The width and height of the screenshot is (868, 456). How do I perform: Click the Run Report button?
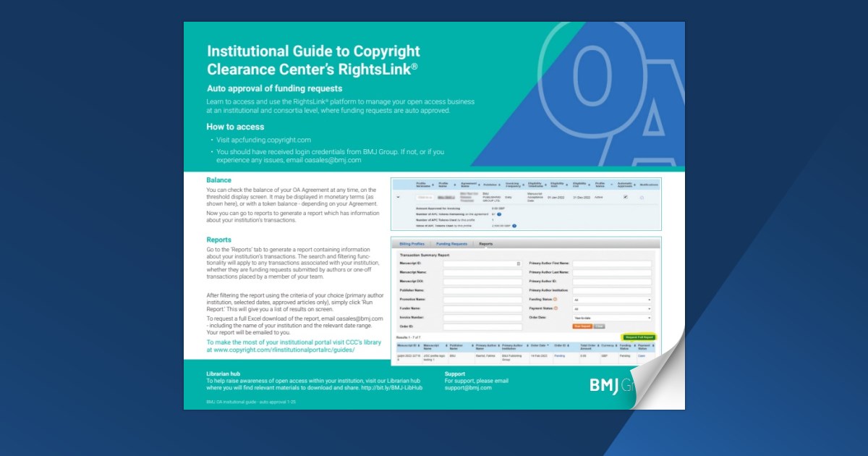[584, 326]
